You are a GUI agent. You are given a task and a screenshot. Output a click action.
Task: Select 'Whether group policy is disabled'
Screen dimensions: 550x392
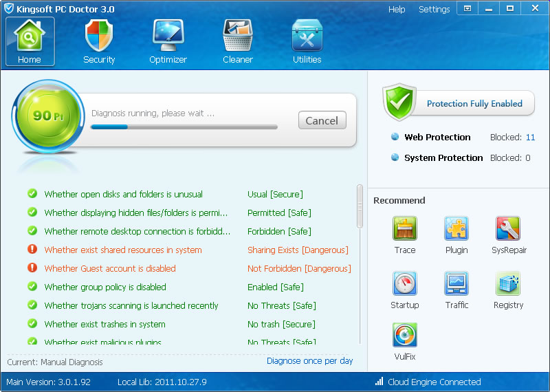click(x=105, y=287)
